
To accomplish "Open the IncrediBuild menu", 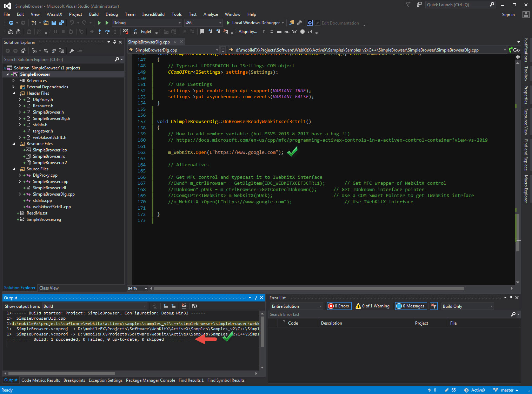I will (153, 14).
